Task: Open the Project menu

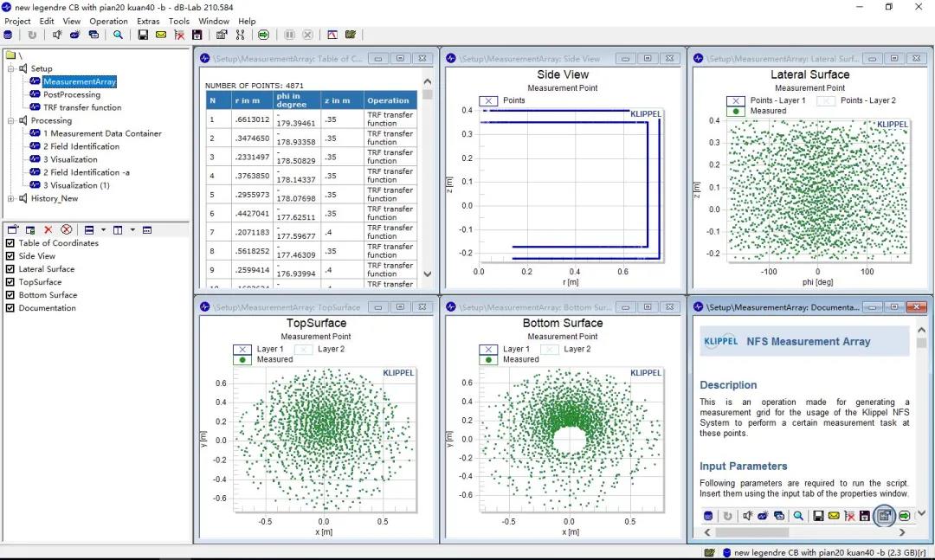Action: pyautogui.click(x=17, y=21)
